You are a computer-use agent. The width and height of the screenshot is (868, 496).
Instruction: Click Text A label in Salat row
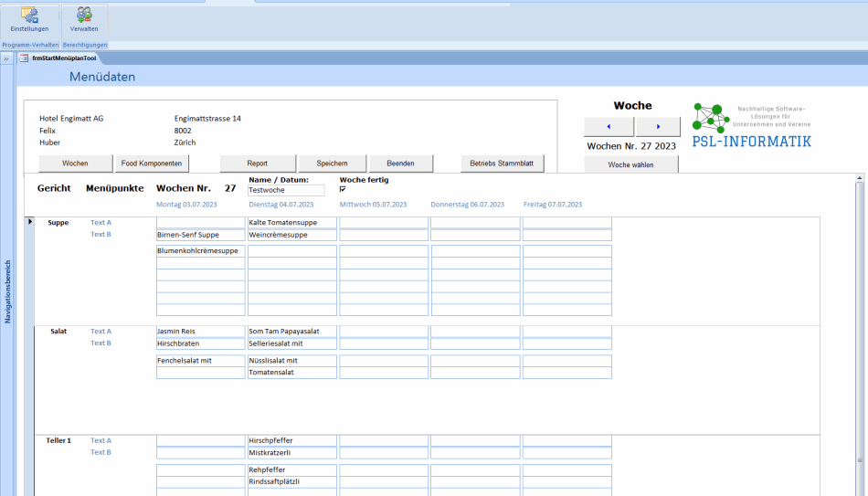(101, 331)
